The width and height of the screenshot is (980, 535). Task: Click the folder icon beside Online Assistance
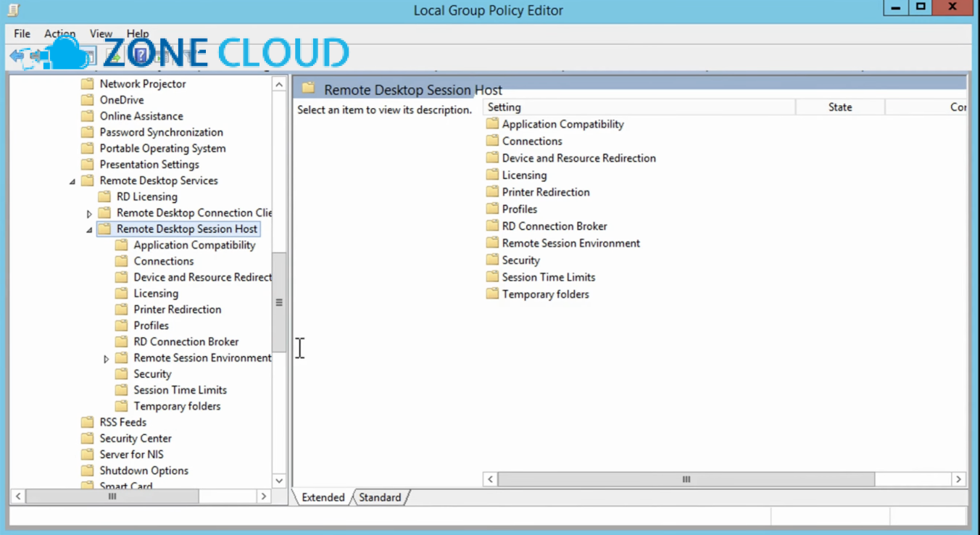tap(88, 116)
